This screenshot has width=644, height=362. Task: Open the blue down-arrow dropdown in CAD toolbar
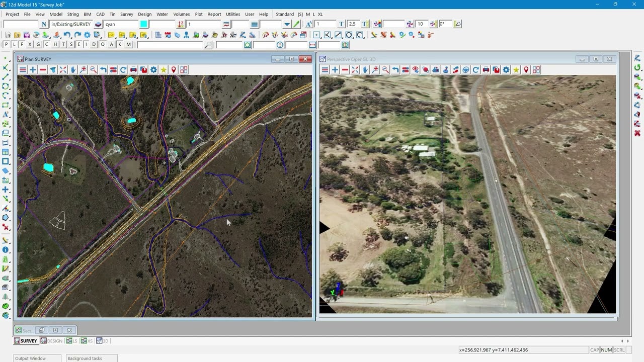287,24
